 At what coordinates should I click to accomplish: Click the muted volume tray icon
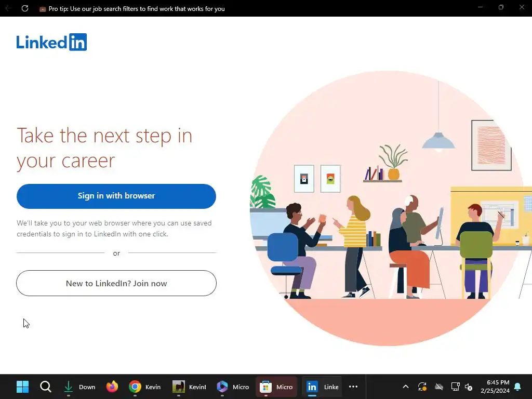point(469,387)
